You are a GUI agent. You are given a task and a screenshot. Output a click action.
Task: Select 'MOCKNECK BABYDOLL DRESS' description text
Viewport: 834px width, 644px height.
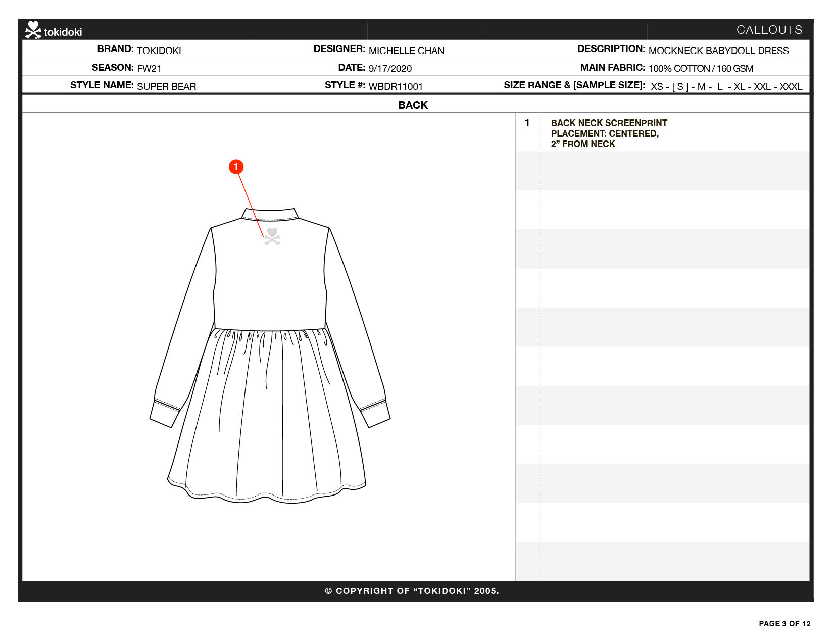(719, 51)
